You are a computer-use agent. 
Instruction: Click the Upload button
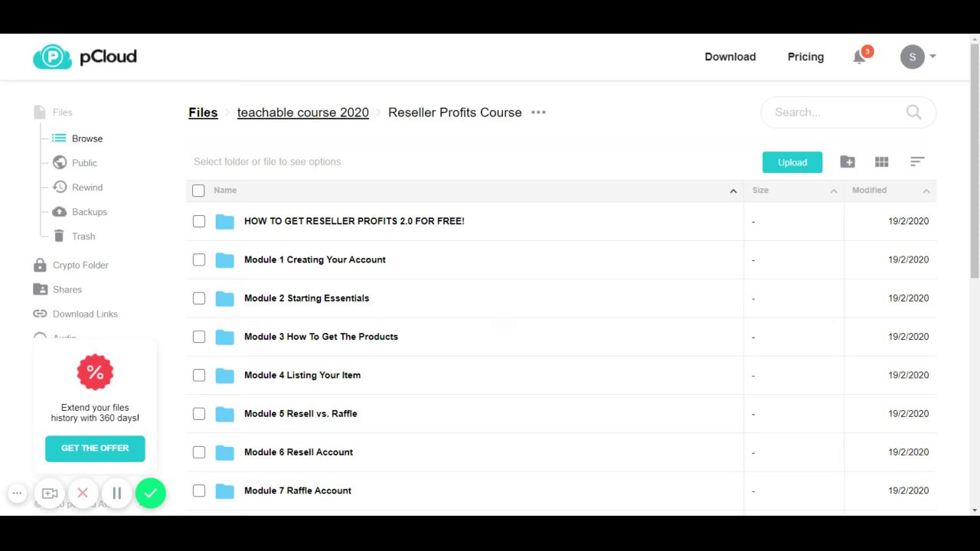pos(792,162)
